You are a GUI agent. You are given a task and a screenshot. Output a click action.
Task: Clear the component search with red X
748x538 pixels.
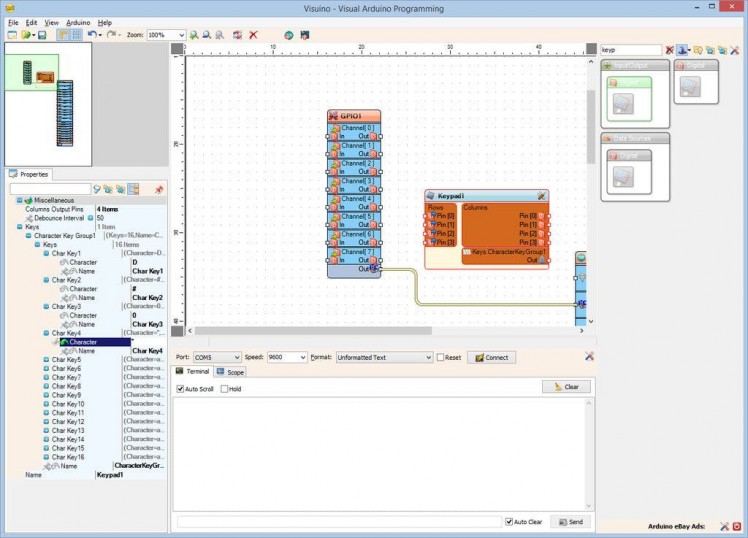coord(670,49)
